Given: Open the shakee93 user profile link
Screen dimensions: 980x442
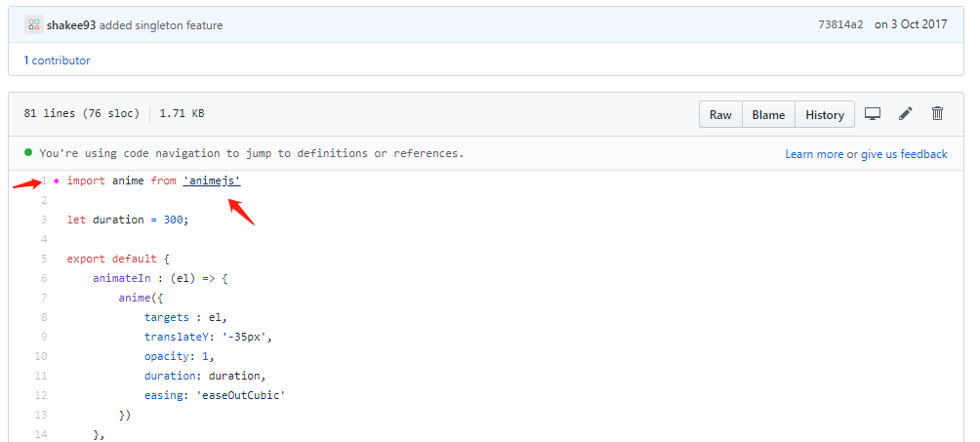Looking at the screenshot, I should [x=71, y=25].
